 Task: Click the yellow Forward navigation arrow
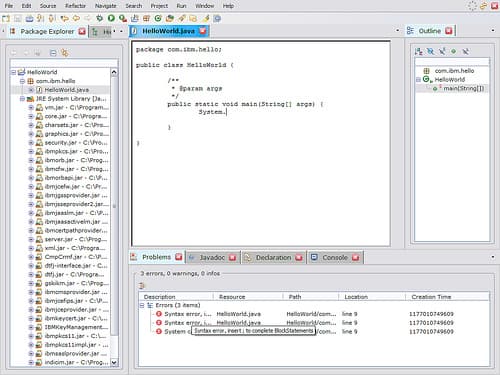[x=87, y=18]
